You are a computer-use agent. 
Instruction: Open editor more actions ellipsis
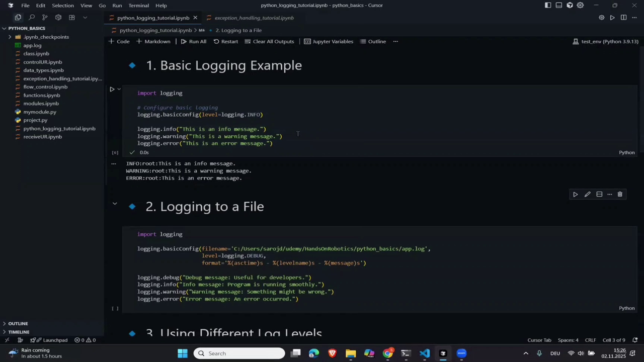tap(634, 18)
